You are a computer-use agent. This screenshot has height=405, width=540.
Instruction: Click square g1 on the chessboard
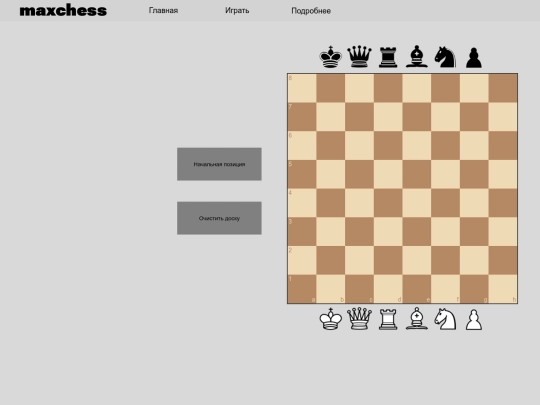pos(474,289)
